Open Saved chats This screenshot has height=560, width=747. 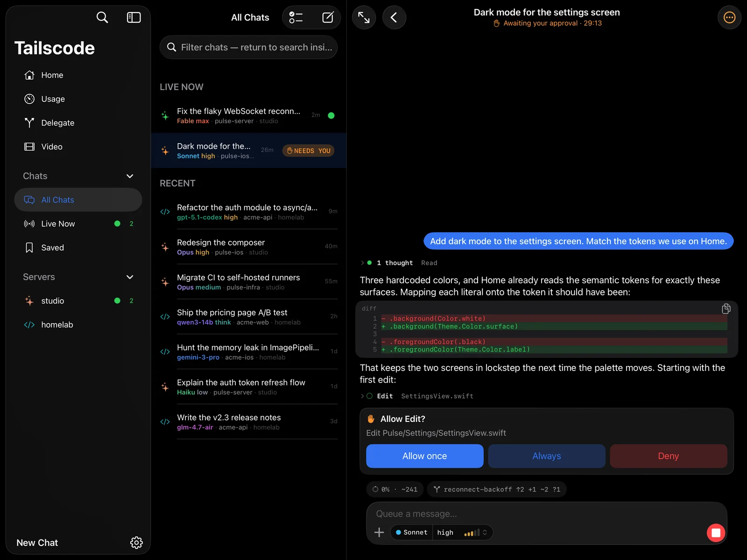coord(78,247)
